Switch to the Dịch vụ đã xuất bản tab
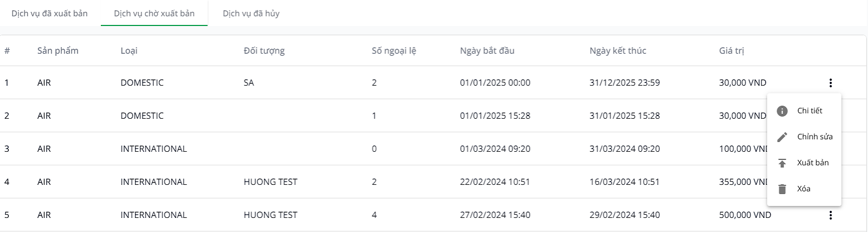 tap(49, 14)
